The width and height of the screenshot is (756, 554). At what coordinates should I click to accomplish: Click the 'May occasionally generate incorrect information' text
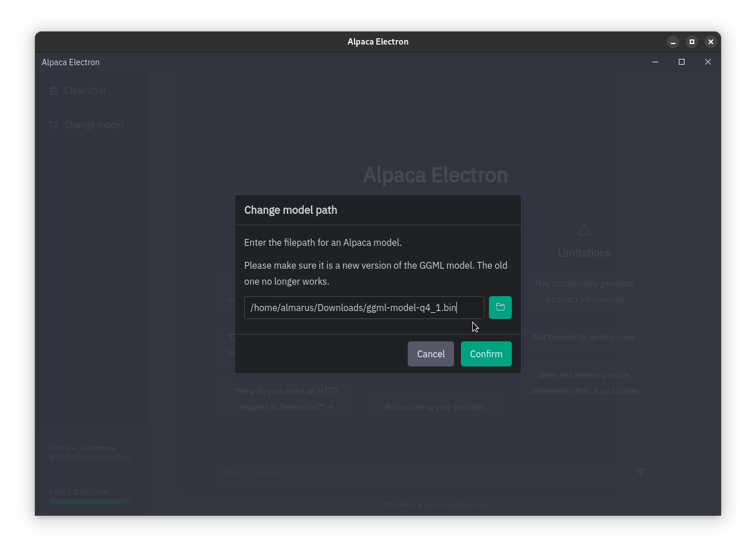[x=584, y=292]
